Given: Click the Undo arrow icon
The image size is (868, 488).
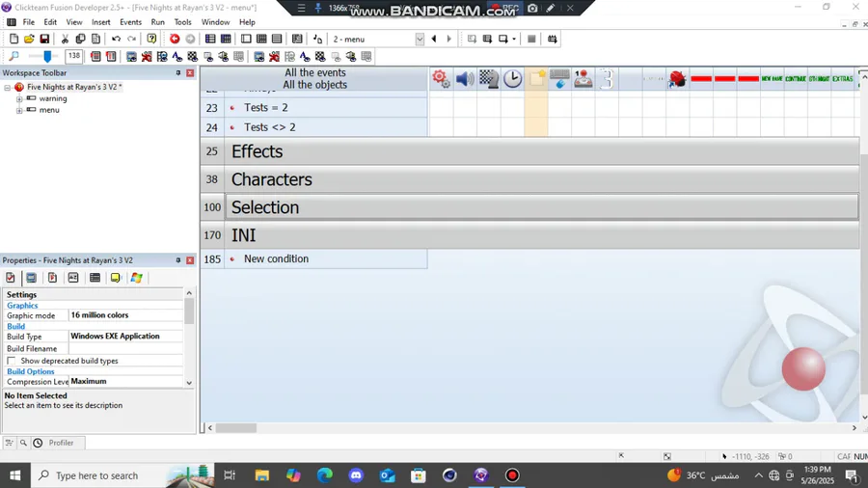Looking at the screenshot, I should click(116, 39).
